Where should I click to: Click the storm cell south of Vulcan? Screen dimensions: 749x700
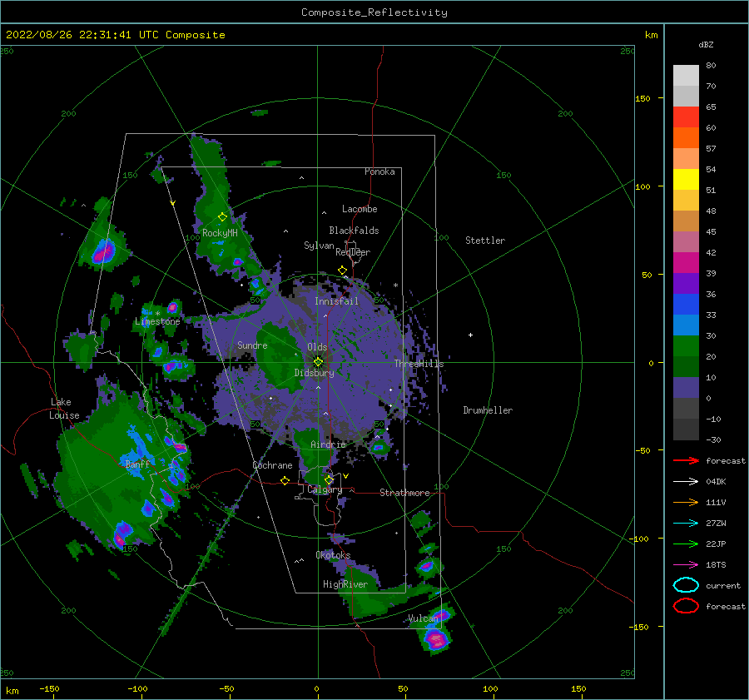[x=435, y=639]
